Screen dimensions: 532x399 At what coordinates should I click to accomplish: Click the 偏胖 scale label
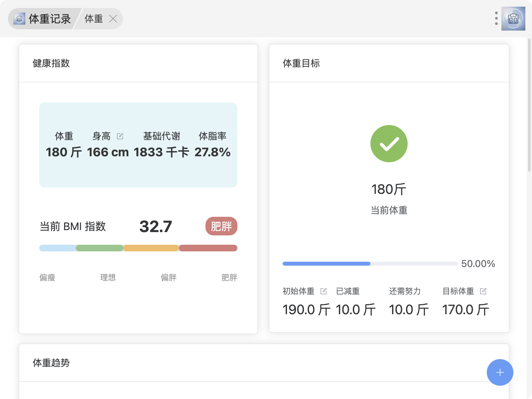(169, 277)
